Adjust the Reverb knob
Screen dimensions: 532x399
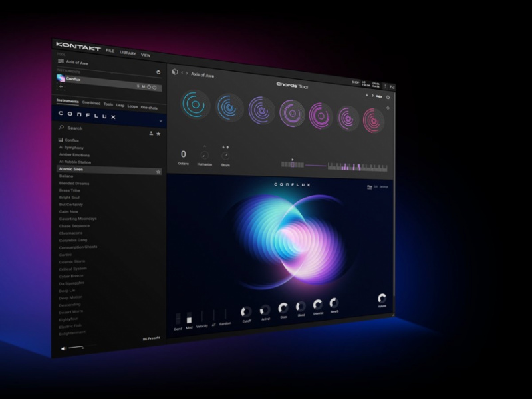(334, 302)
